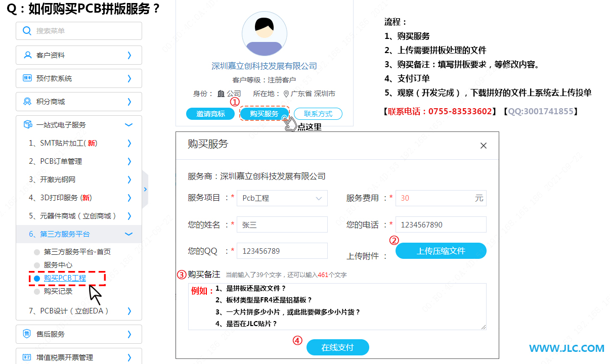The width and height of the screenshot is (610, 364).
Task: Click the search magnifier icon in sidebar
Action: (27, 31)
